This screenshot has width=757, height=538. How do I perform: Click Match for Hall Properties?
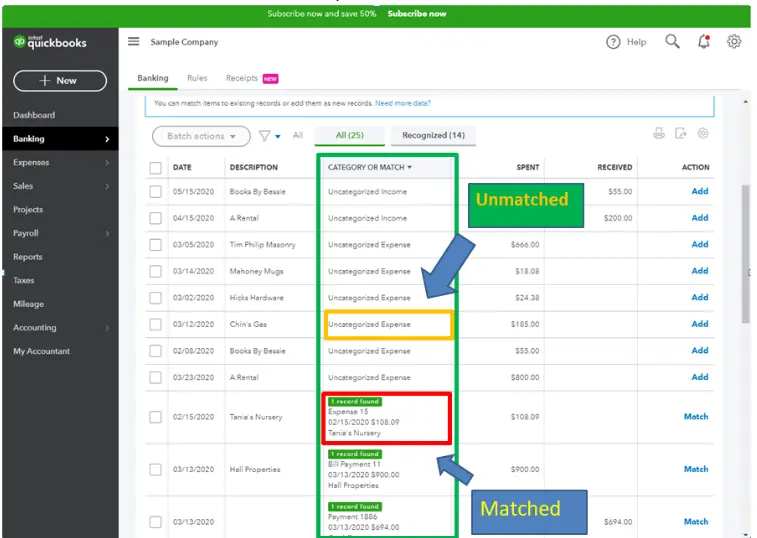[x=696, y=469]
